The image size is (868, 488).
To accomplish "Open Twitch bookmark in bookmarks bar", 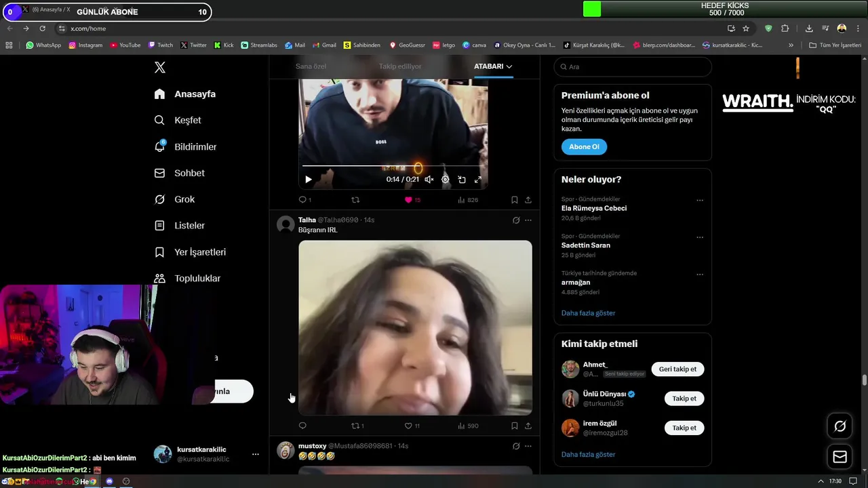I will click(x=161, y=45).
